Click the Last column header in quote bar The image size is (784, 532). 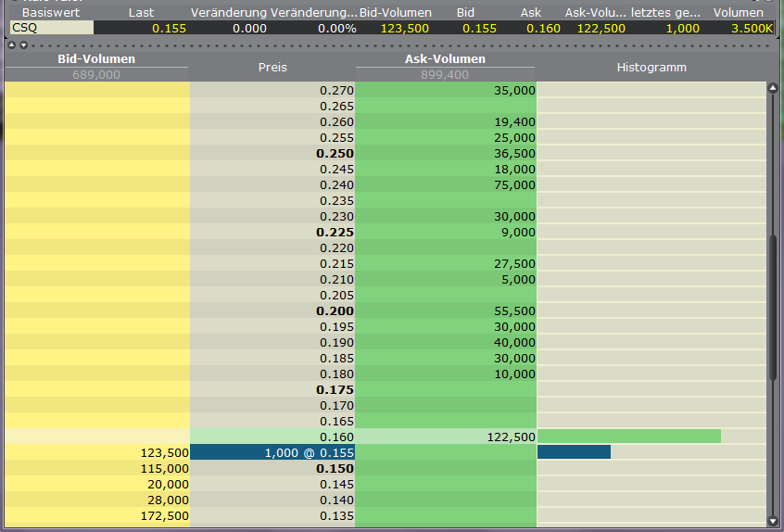[141, 13]
